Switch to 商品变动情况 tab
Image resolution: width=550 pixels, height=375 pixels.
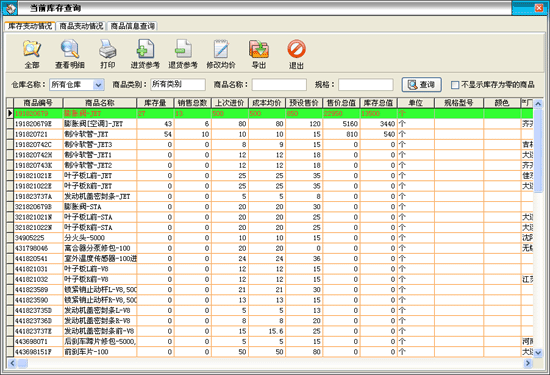pos(81,26)
